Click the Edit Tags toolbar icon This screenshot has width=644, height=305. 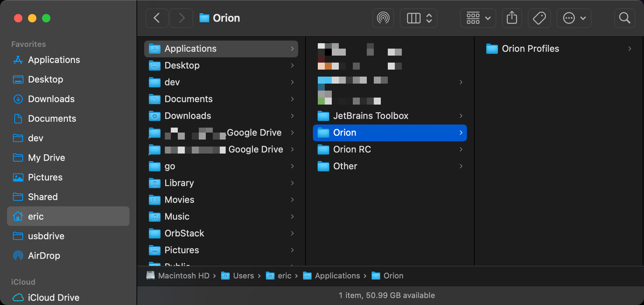539,18
